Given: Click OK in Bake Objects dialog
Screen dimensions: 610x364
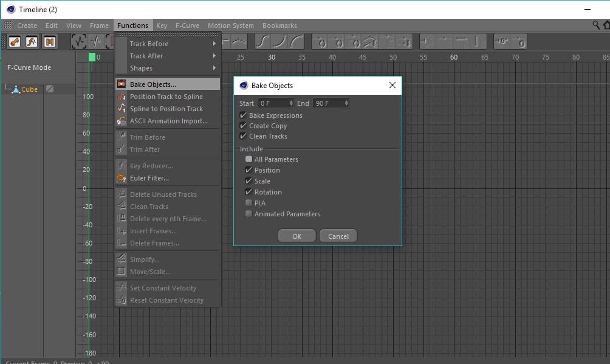Looking at the screenshot, I should click(297, 236).
